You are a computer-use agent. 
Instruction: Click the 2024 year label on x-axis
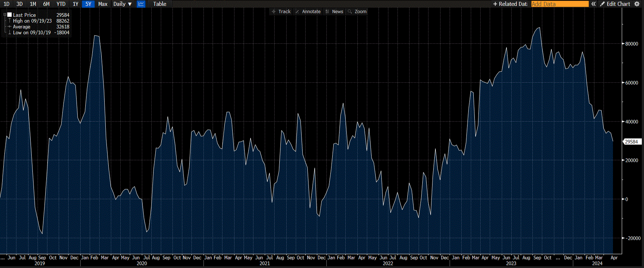597,263
